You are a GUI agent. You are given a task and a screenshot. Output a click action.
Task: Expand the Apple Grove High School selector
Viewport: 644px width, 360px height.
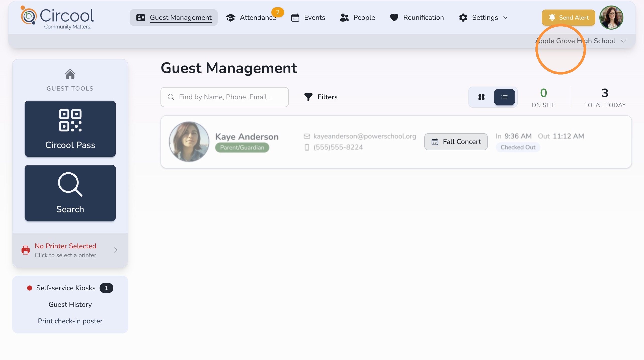click(581, 41)
